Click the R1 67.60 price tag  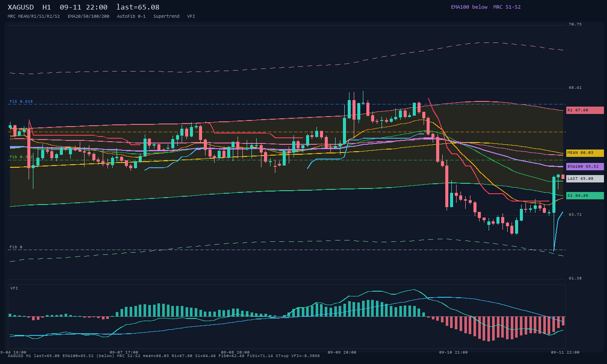tap(585, 110)
